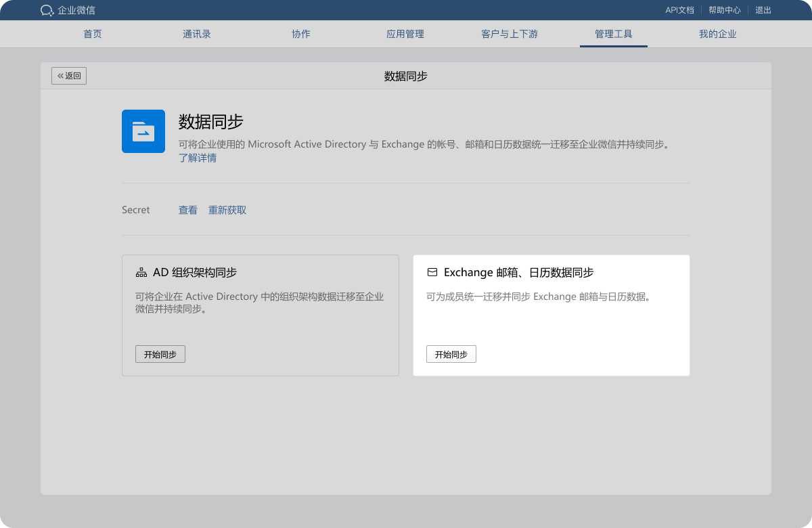812x528 pixels.
Task: Go to the 协作 tab
Action: pyautogui.click(x=301, y=34)
